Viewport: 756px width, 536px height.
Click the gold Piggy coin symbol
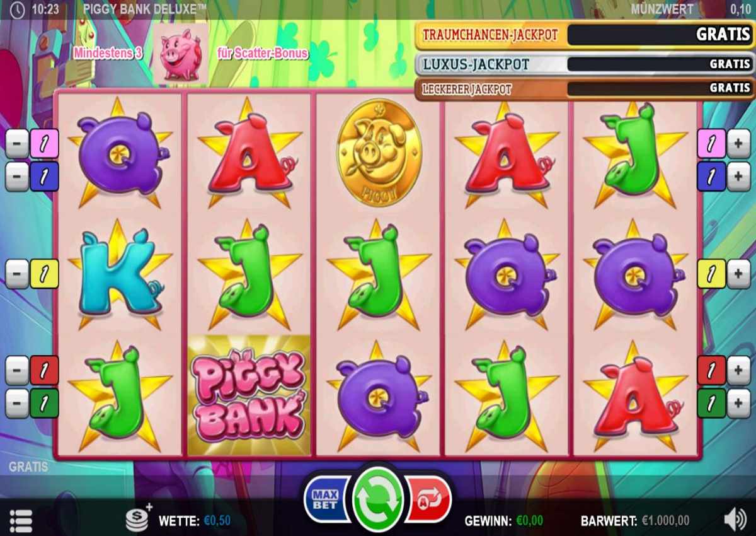379,151
